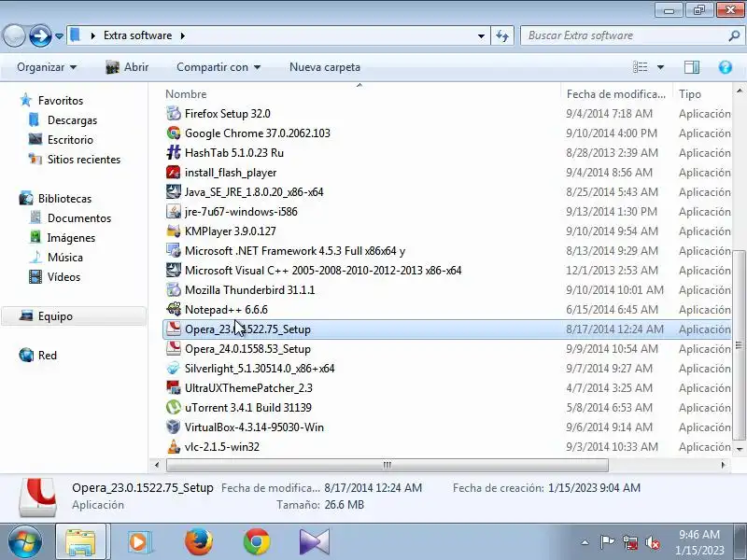The height and width of the screenshot is (560, 747).
Task: Open the view options dropdown arrow
Action: point(660,67)
